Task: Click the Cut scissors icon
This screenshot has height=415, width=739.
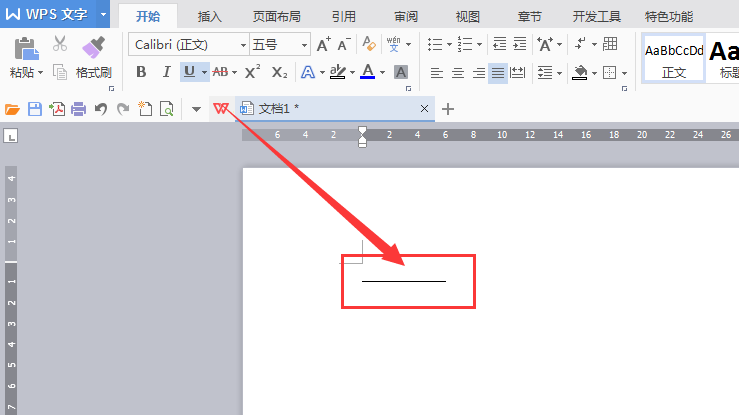Action: pyautogui.click(x=60, y=44)
